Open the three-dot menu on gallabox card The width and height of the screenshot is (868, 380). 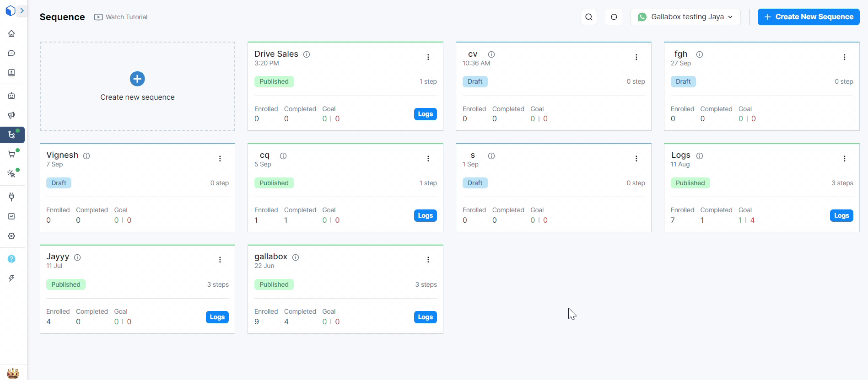point(428,260)
